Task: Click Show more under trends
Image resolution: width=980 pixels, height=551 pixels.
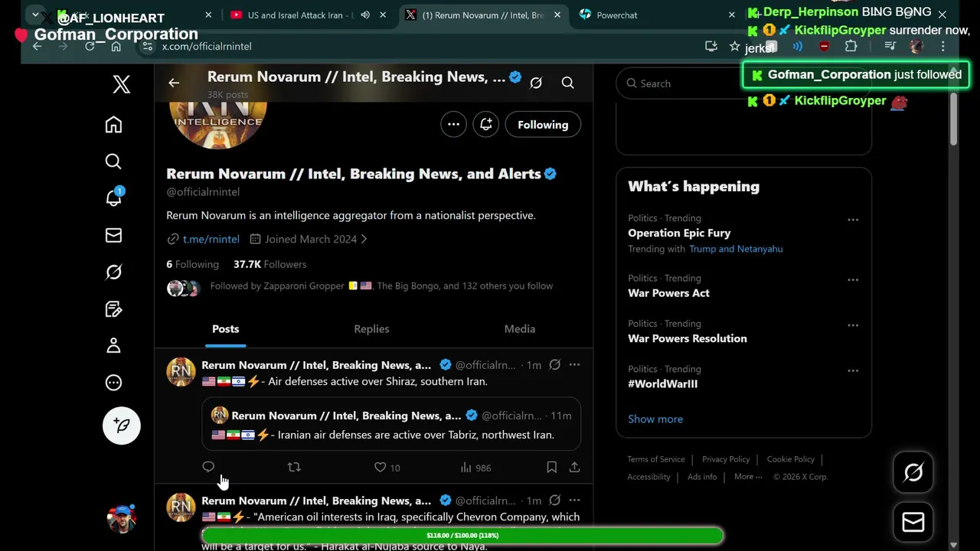Action: [x=655, y=419]
